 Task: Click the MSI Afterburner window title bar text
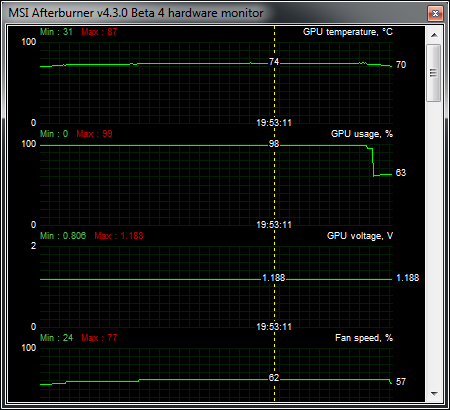click(x=136, y=13)
